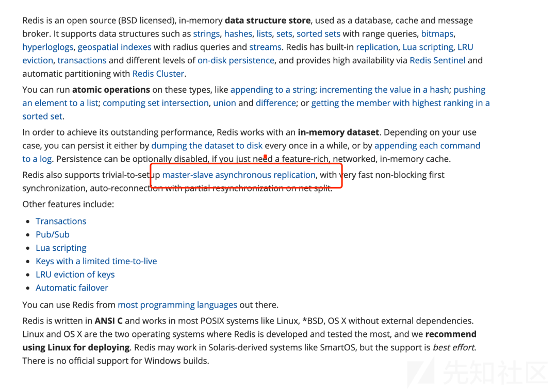Click the geospatial indexes link
This screenshot has height=392, width=557.
click(114, 47)
